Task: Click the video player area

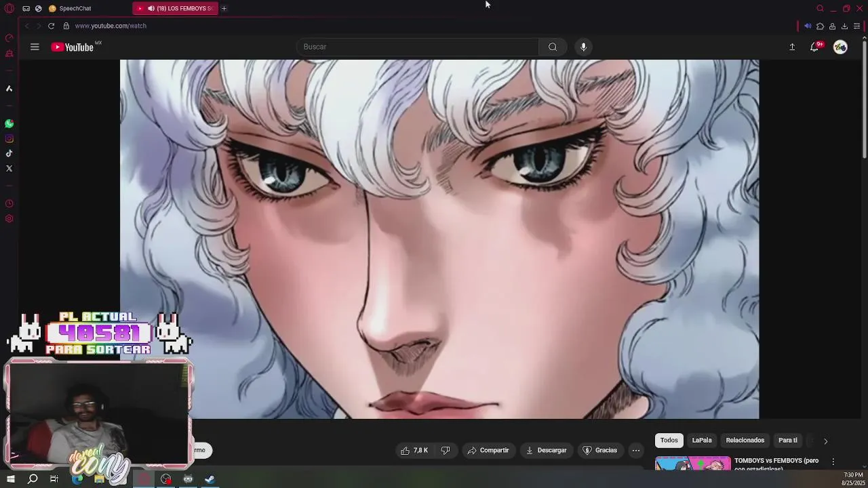Action: pos(439,239)
